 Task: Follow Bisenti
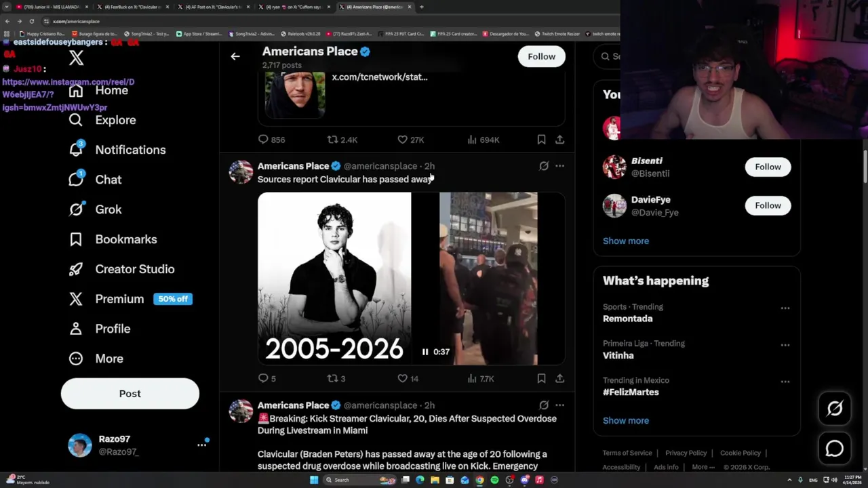point(768,167)
